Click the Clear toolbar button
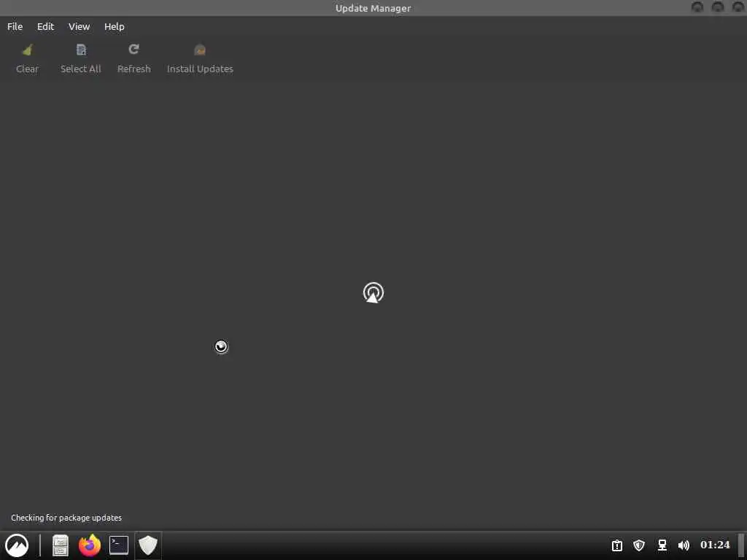747x560 pixels. pyautogui.click(x=27, y=59)
